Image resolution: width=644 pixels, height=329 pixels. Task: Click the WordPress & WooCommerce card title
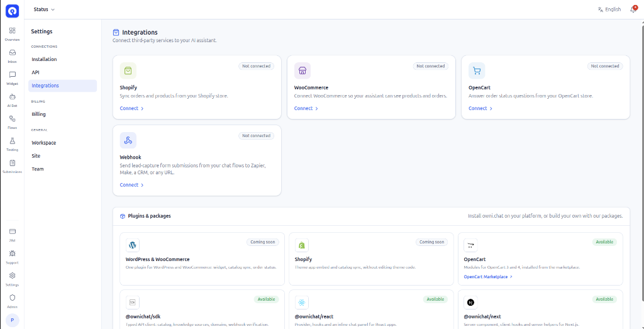(158, 259)
